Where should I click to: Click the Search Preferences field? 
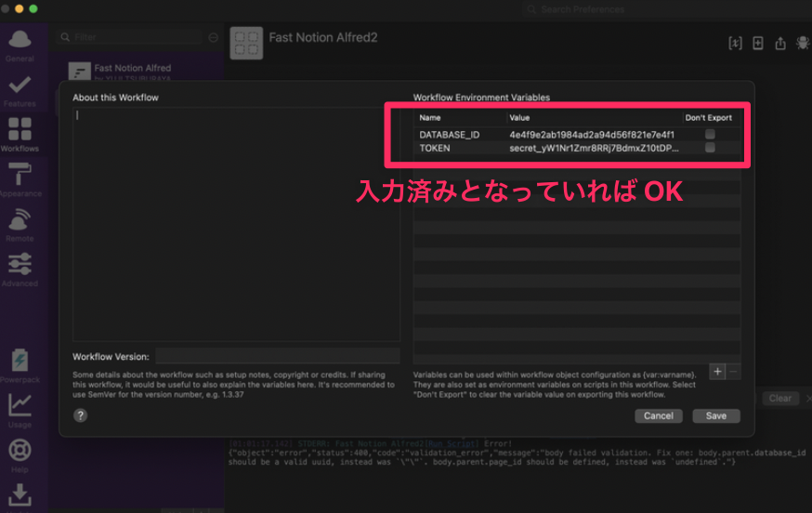[x=665, y=9]
